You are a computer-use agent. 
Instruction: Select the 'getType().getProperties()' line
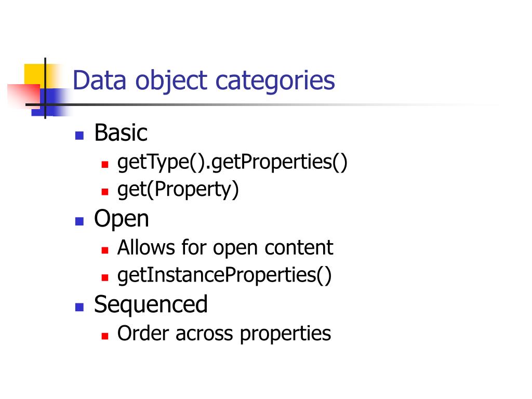pos(232,163)
